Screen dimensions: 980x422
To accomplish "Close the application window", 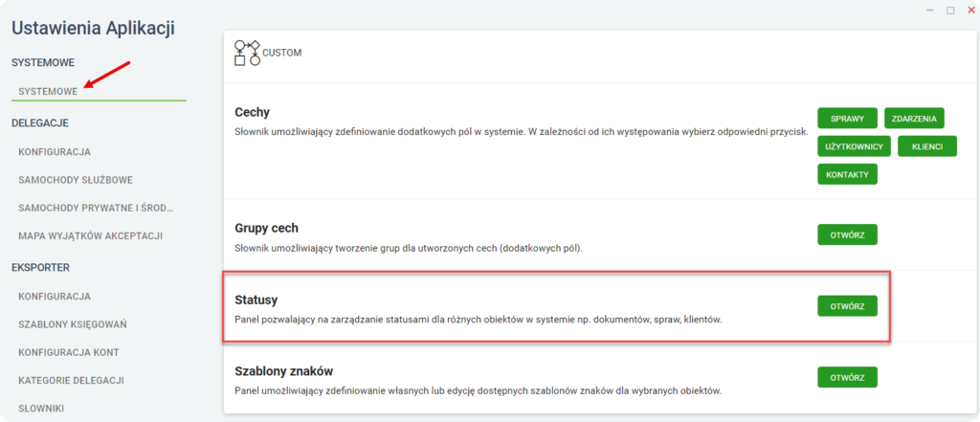I will click(970, 10).
